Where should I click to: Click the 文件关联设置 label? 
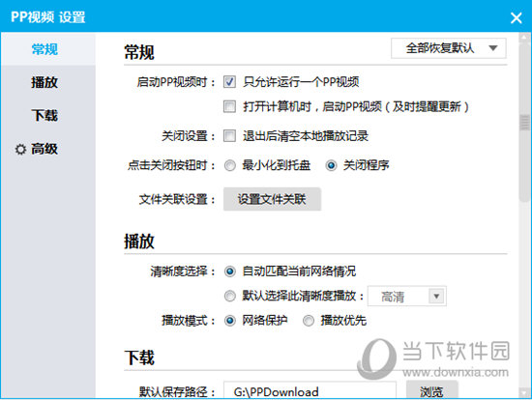[177, 199]
